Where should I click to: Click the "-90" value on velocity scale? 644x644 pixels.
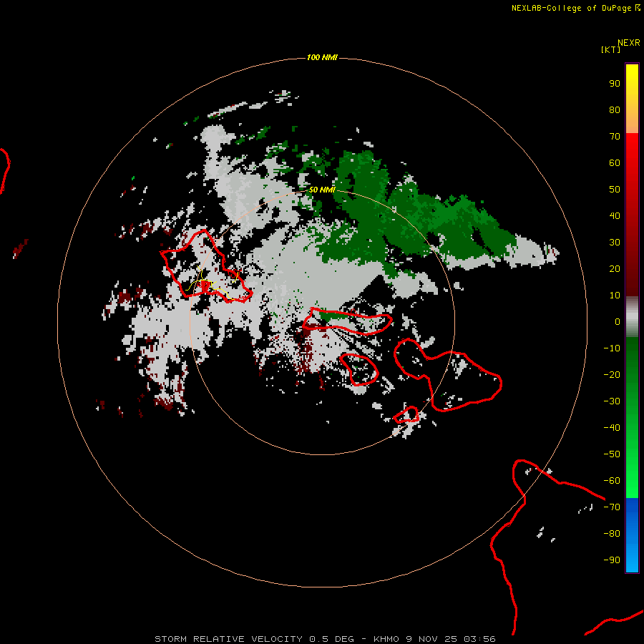(612, 560)
